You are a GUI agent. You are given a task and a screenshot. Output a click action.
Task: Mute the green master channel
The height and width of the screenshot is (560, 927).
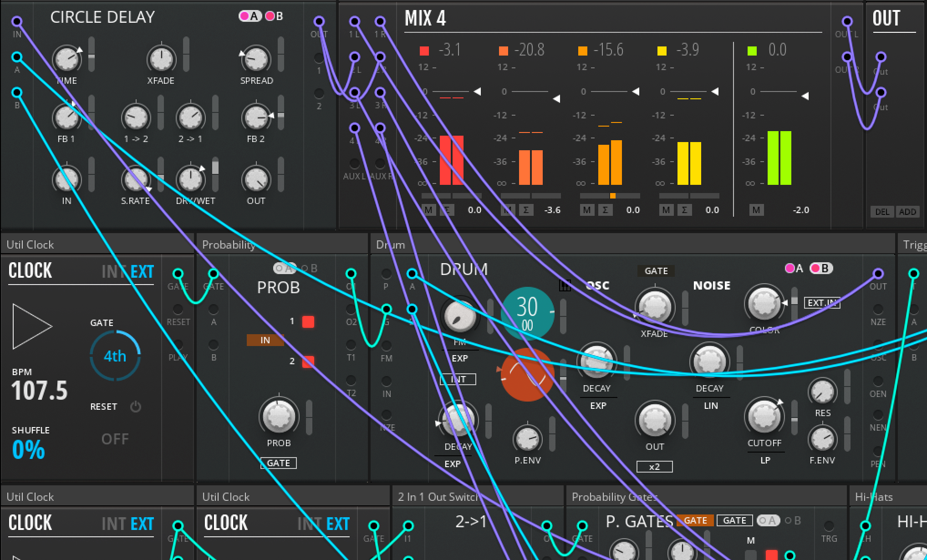click(x=756, y=210)
